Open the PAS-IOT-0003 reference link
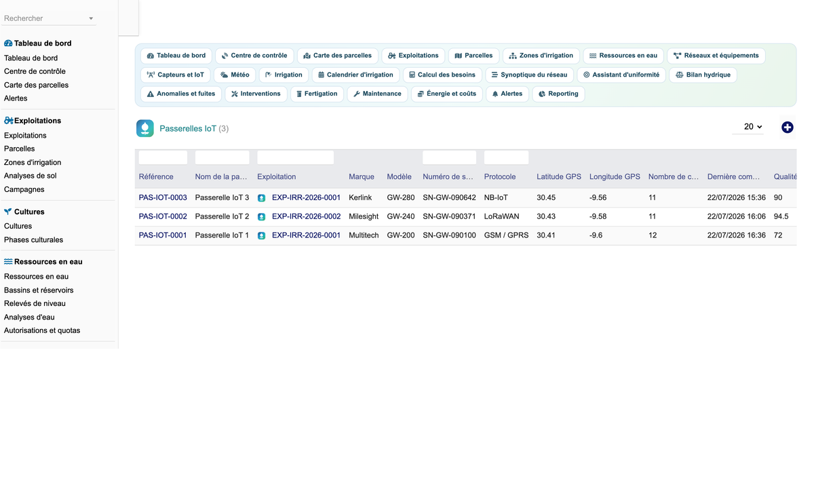814x504 pixels. point(163,198)
